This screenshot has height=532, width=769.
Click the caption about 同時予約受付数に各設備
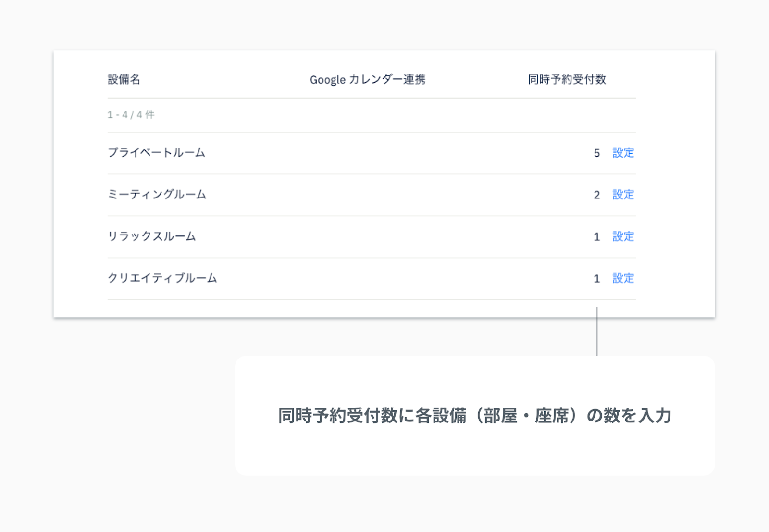pos(474,416)
